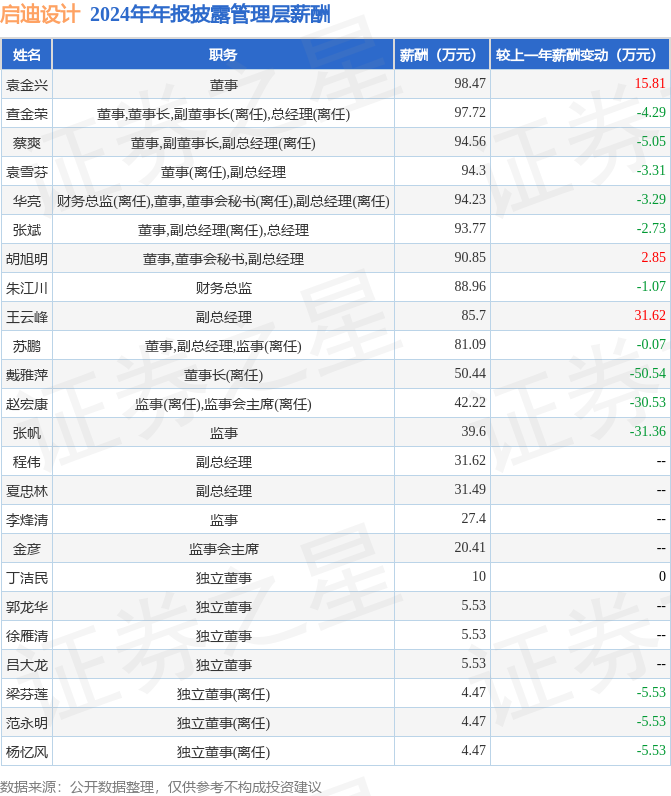Click the change value -4.29
671x796 pixels.
(x=651, y=112)
